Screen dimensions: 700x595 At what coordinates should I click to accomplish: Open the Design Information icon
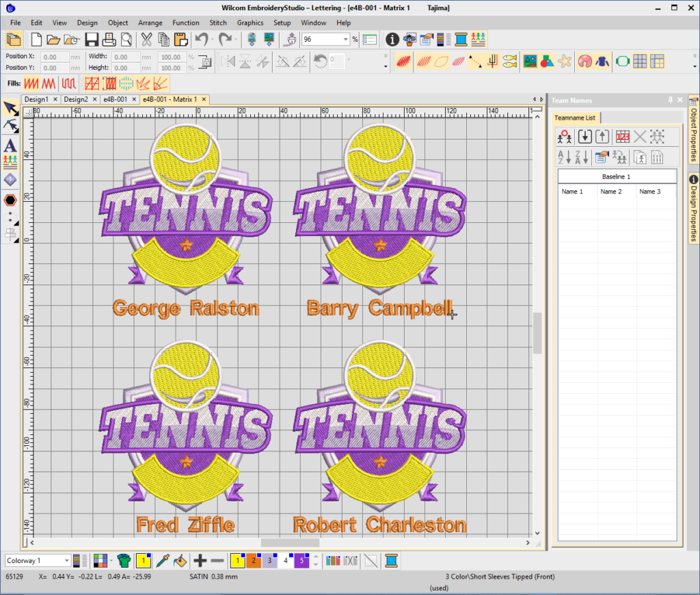392,40
